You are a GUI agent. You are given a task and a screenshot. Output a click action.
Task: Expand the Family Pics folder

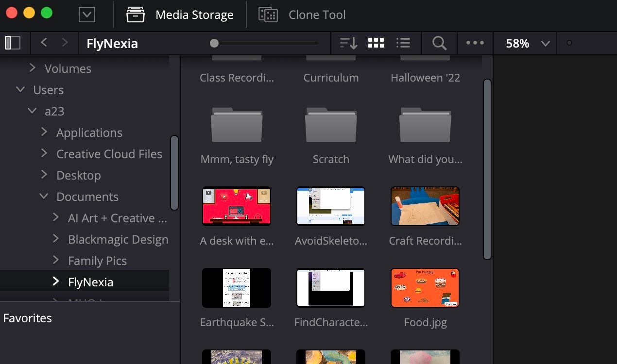(x=56, y=261)
